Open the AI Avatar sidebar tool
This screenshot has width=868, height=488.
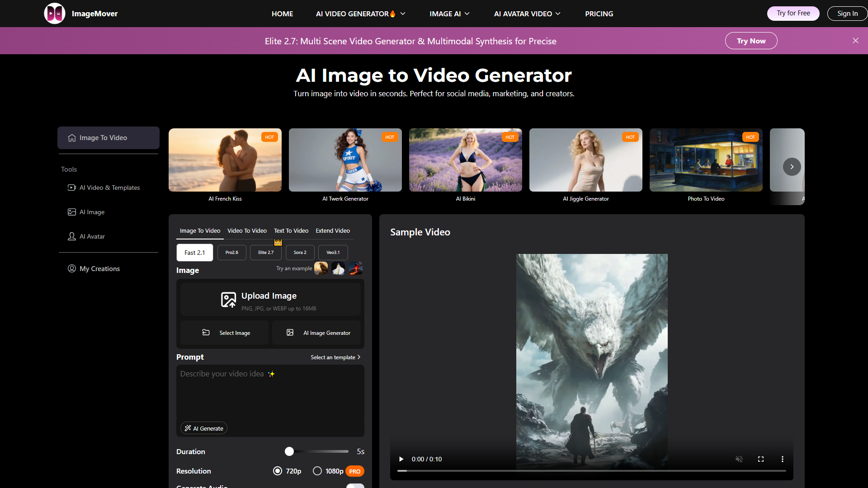click(86, 236)
